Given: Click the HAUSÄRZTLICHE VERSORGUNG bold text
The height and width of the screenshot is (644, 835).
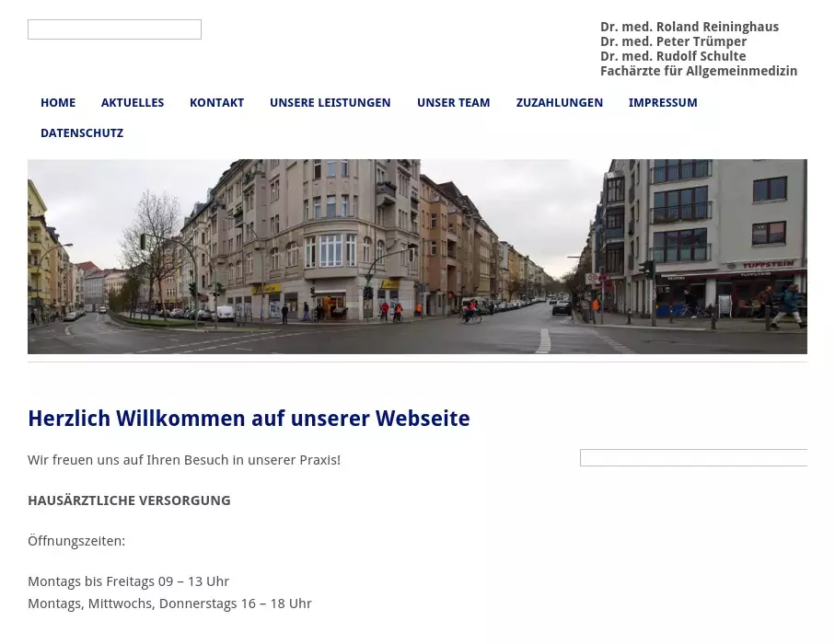Looking at the screenshot, I should click(x=129, y=500).
